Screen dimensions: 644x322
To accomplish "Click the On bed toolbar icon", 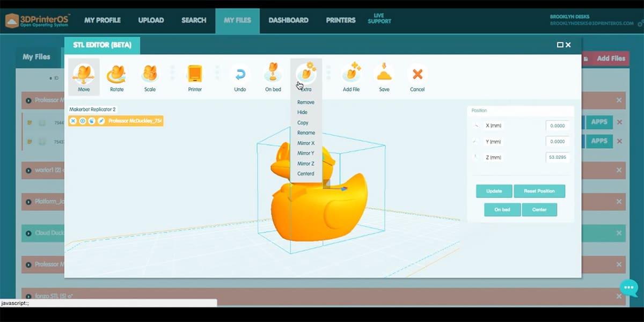I will click(273, 77).
